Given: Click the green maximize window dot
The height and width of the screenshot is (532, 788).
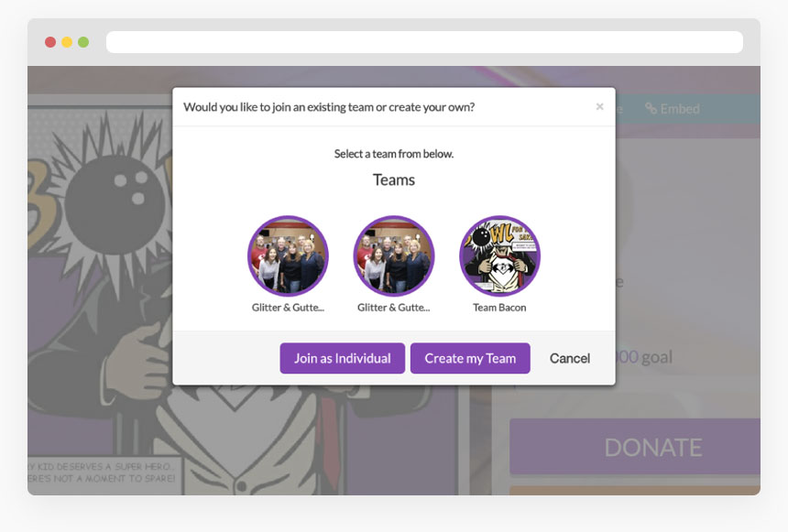Looking at the screenshot, I should tap(83, 42).
